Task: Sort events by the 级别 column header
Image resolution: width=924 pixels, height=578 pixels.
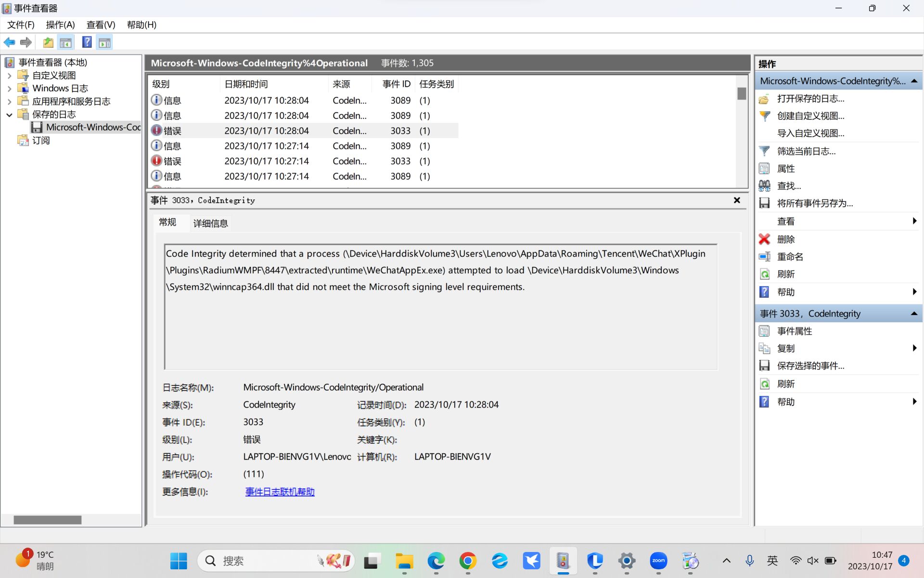Action: click(x=184, y=84)
